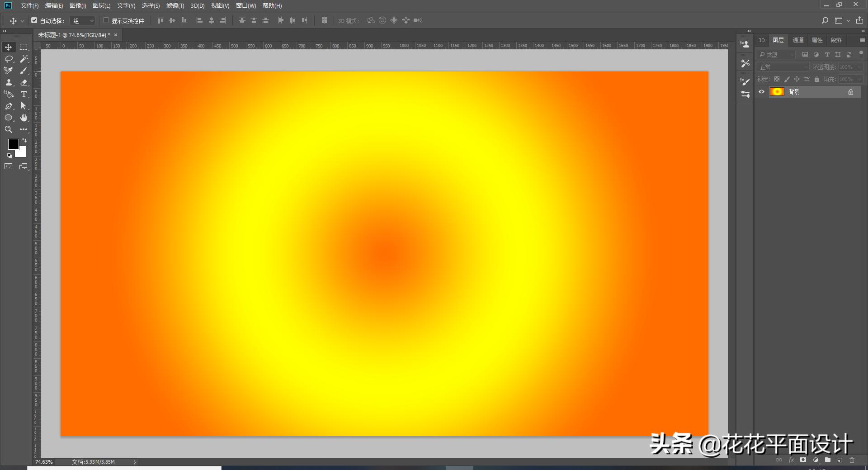868x470 pixels.
Task: Switch to the Hand tool
Action: pos(24,118)
